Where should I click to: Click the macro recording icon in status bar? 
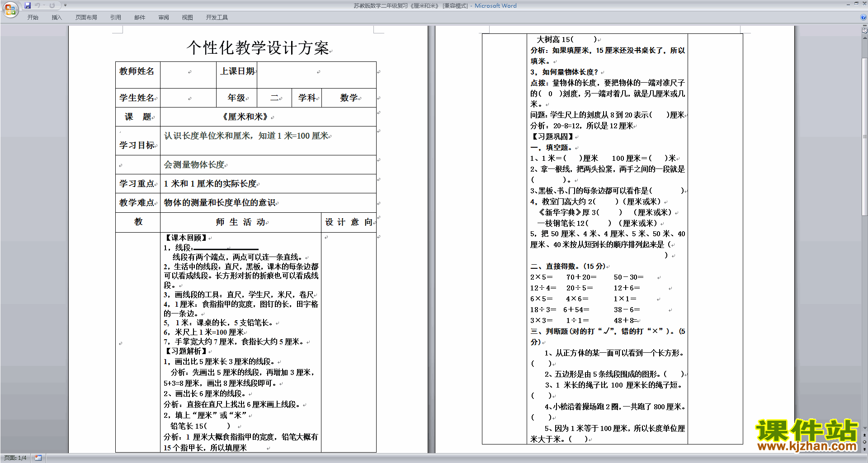pyautogui.click(x=38, y=458)
